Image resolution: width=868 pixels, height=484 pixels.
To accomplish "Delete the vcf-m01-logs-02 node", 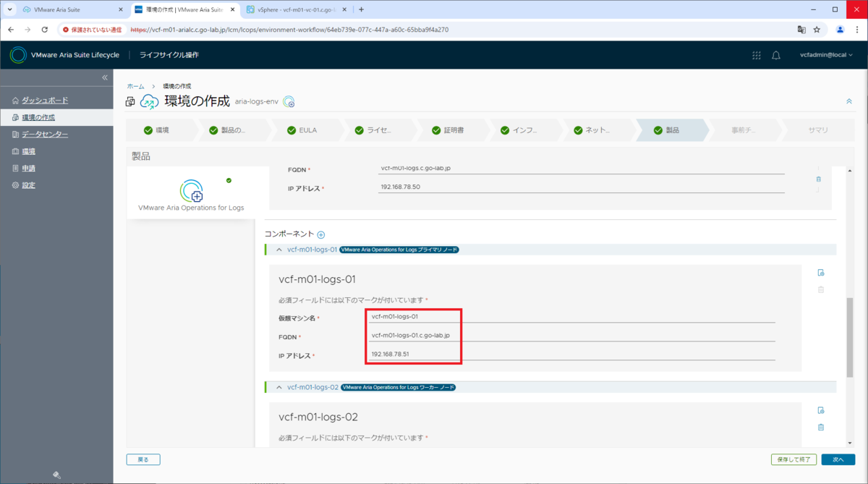I will click(821, 427).
